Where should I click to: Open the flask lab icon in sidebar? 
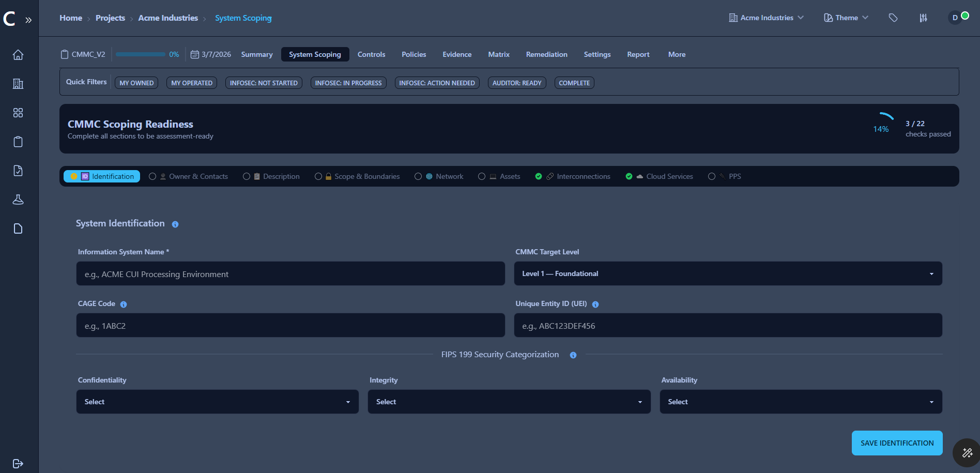click(18, 200)
